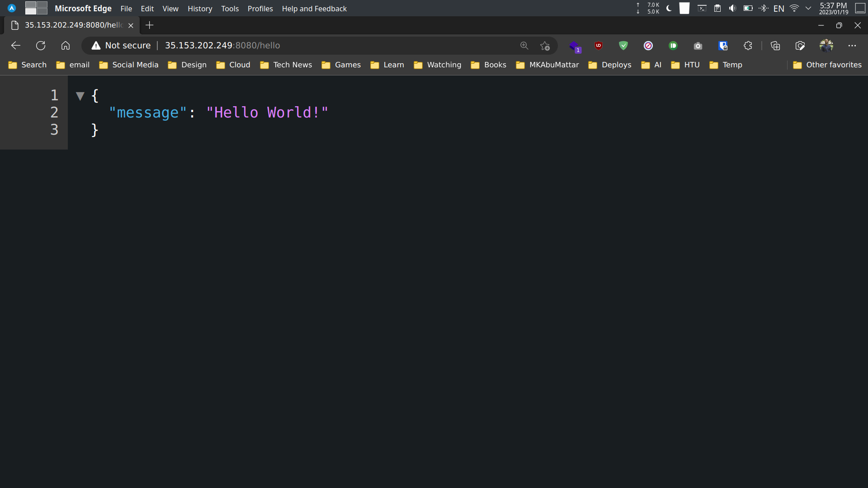Open Edge Collections
The width and height of the screenshot is (868, 488).
coord(776,45)
